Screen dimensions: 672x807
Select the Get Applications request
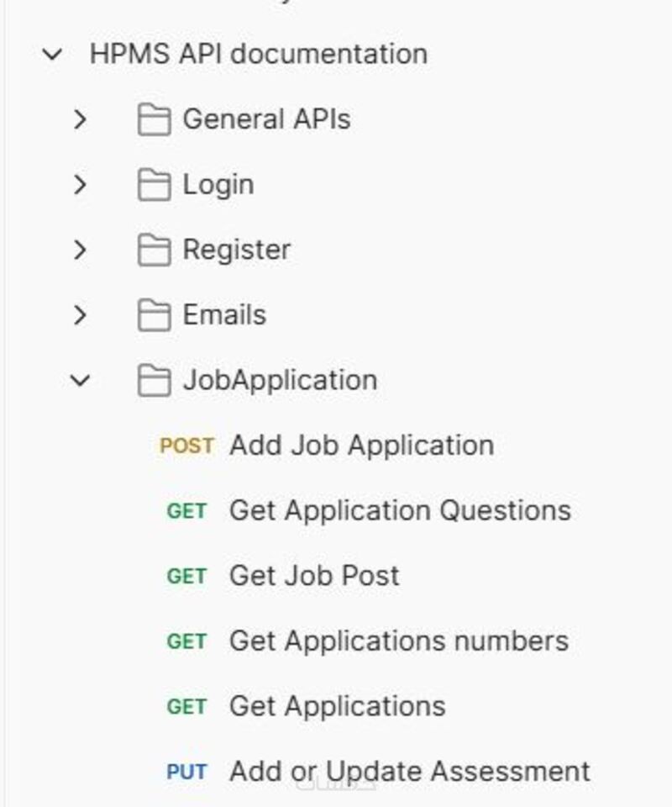pos(337,707)
